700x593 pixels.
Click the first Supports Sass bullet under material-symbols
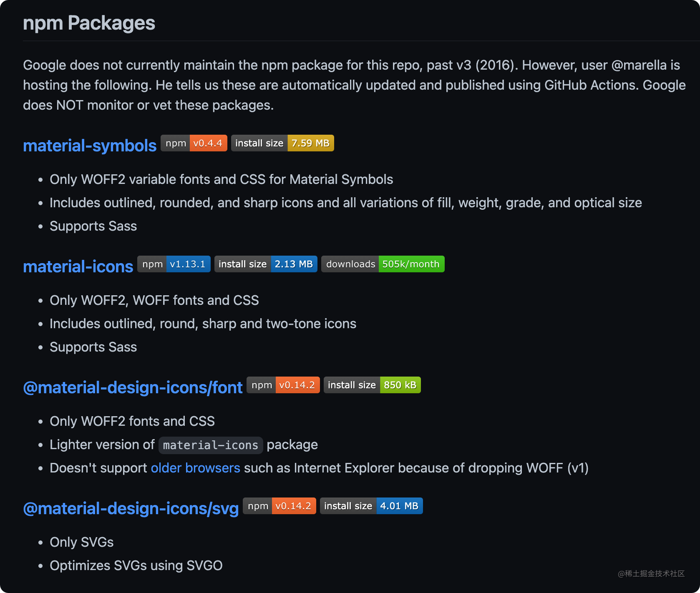click(x=93, y=226)
